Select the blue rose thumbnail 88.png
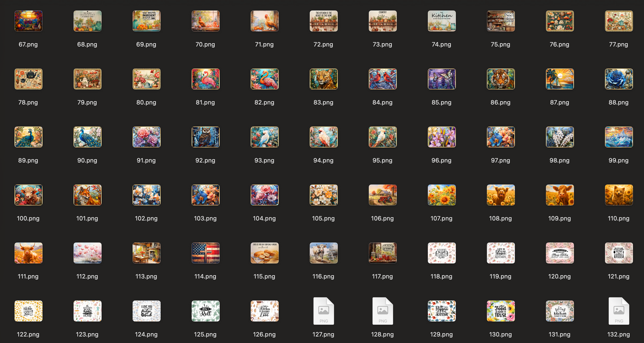 [619, 79]
